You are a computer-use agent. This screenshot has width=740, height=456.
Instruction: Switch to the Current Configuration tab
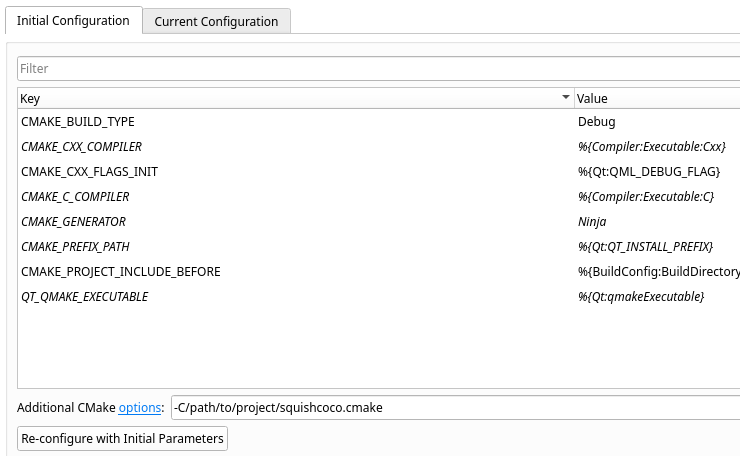[216, 21]
